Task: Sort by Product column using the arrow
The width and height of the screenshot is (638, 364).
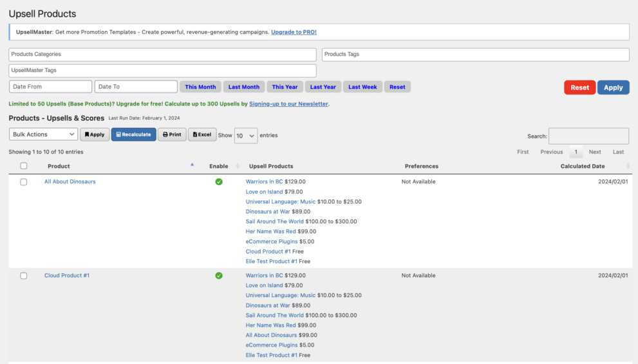Action: pos(192,165)
